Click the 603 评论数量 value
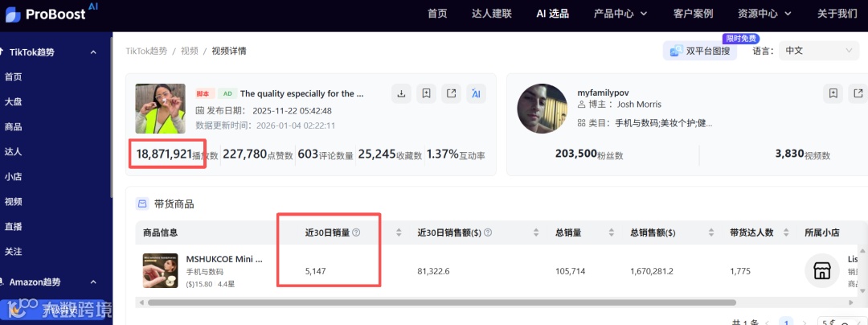The height and width of the screenshot is (325, 868). 308,154
